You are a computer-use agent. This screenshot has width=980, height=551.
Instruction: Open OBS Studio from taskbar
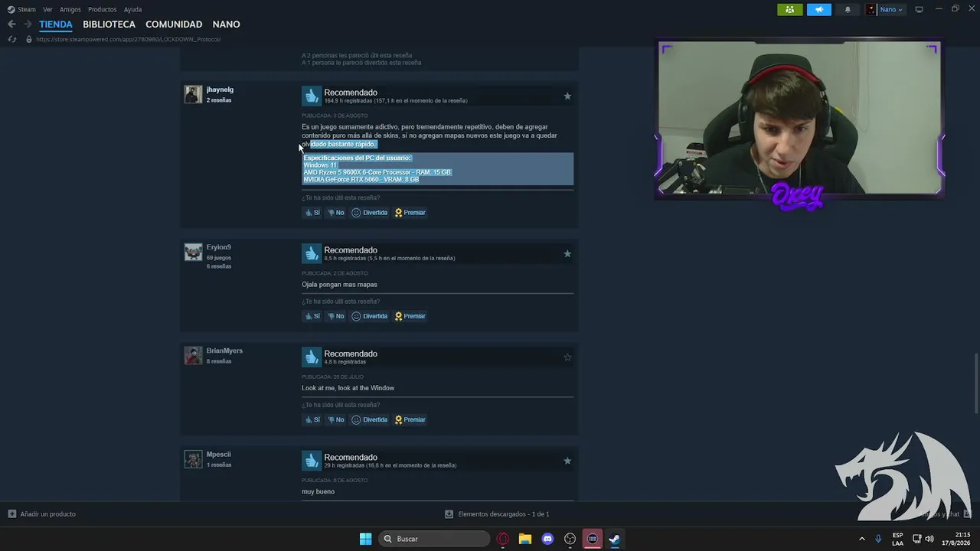click(570, 539)
